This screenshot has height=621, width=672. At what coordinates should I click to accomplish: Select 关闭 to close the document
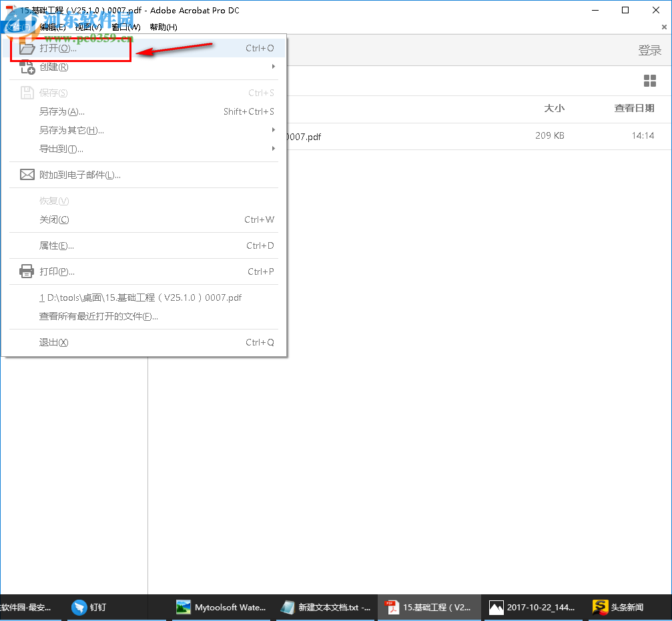[53, 219]
